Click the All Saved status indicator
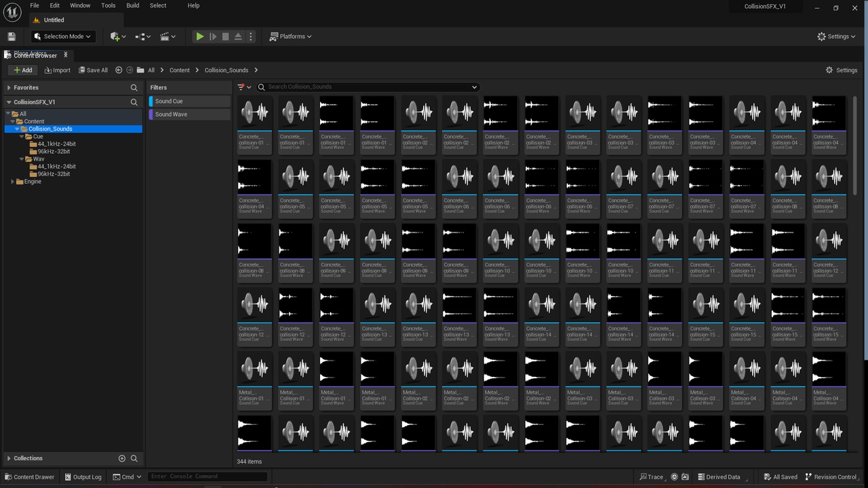Viewport: 868px width, 488px height. click(x=780, y=476)
